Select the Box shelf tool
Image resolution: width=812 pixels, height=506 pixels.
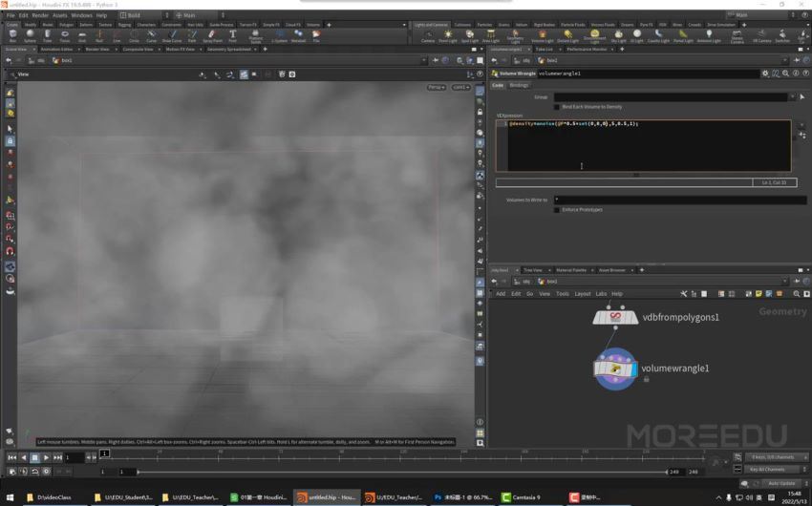pyautogui.click(x=12, y=35)
